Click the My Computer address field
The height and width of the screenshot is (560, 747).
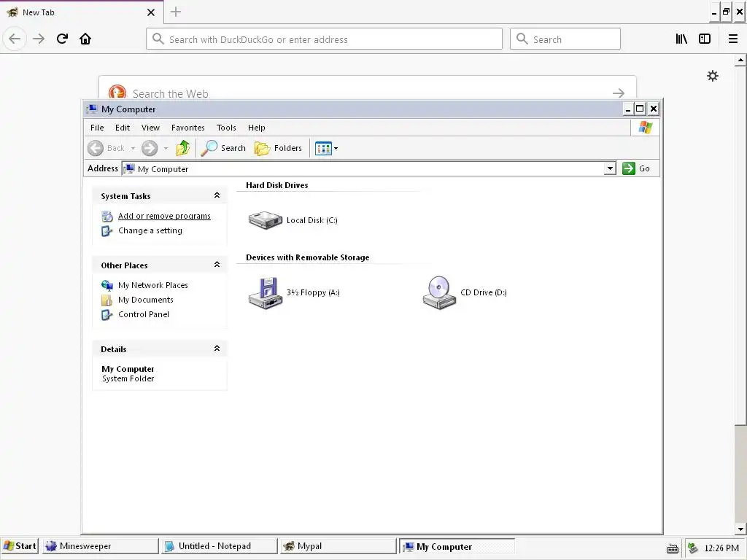tap(363, 168)
